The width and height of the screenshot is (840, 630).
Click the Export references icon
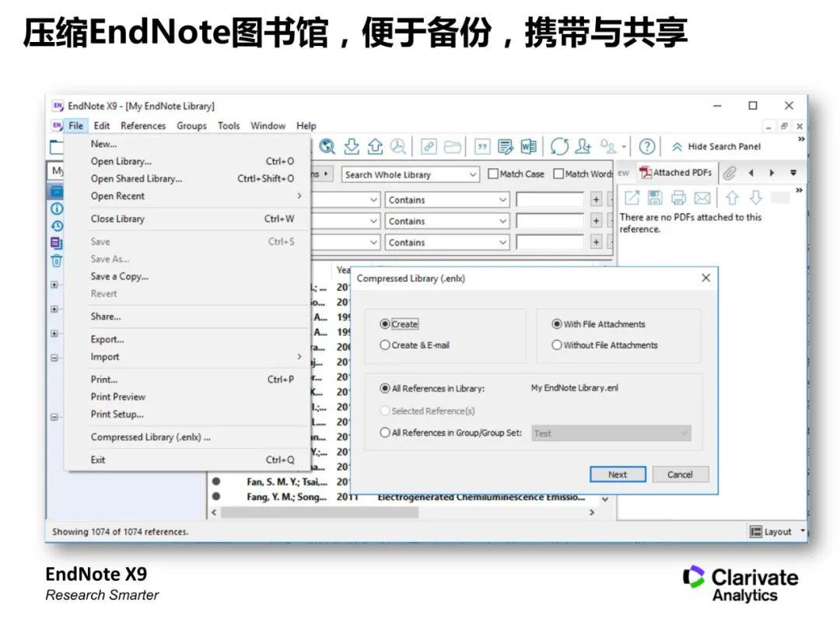pos(374,146)
